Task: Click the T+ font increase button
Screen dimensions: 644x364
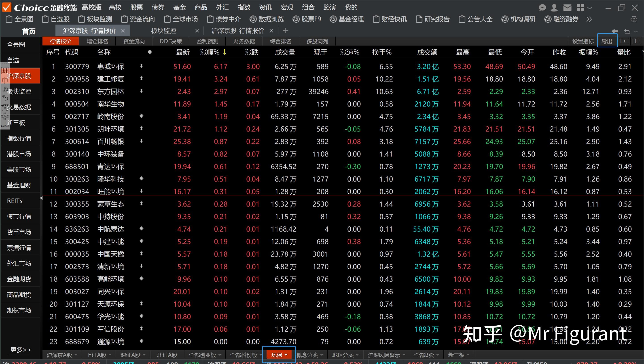Action: pyautogui.click(x=623, y=41)
